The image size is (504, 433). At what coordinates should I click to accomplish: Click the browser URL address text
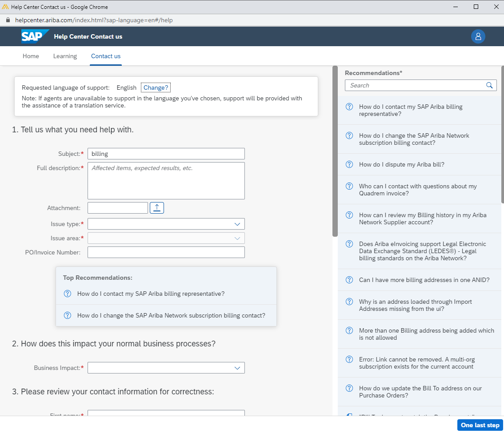[x=94, y=20]
